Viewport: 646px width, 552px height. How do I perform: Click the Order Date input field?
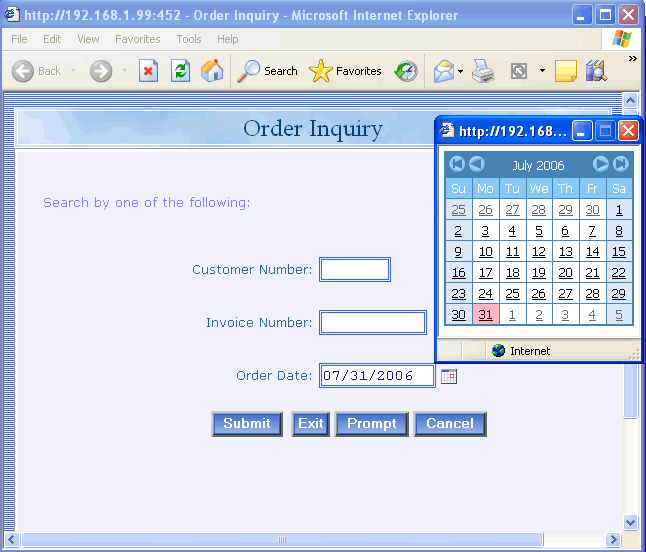377,376
